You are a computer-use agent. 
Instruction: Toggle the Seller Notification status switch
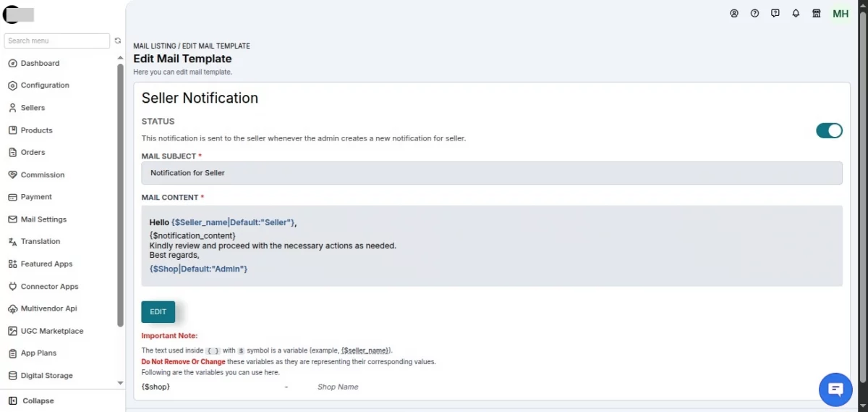click(829, 130)
